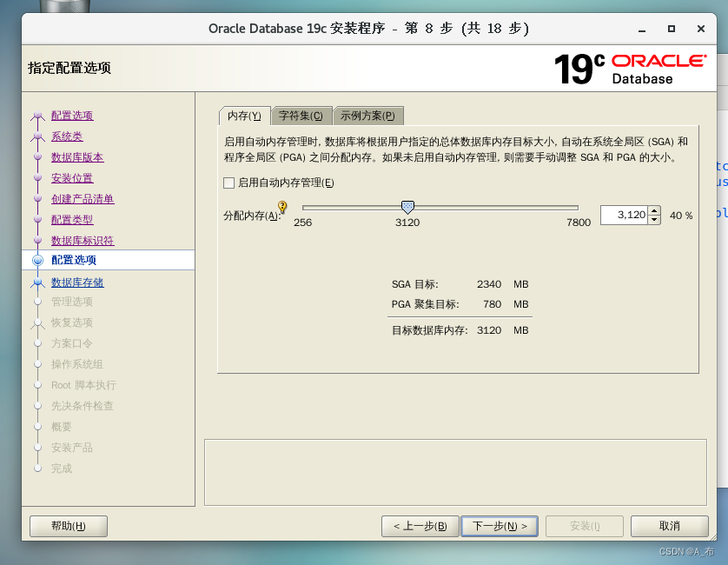Increase memory with spinner up arrow
Viewport: 728px width, 565px height.
654,211
